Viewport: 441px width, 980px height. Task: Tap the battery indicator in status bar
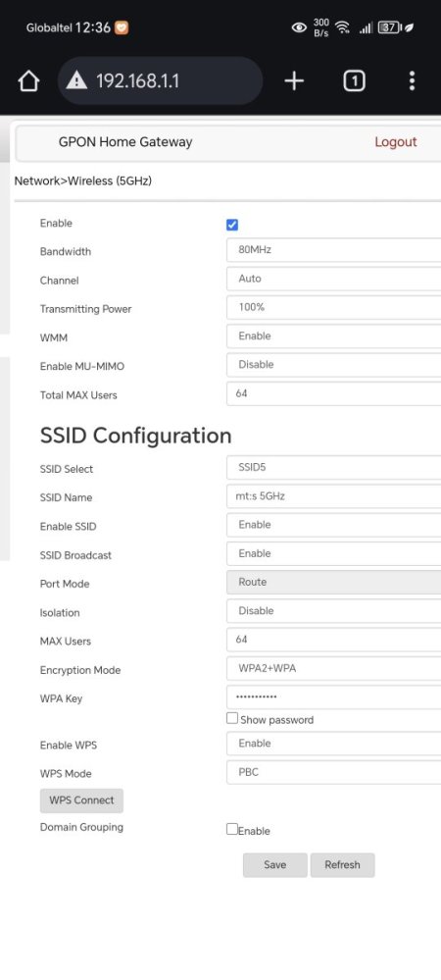[389, 27]
